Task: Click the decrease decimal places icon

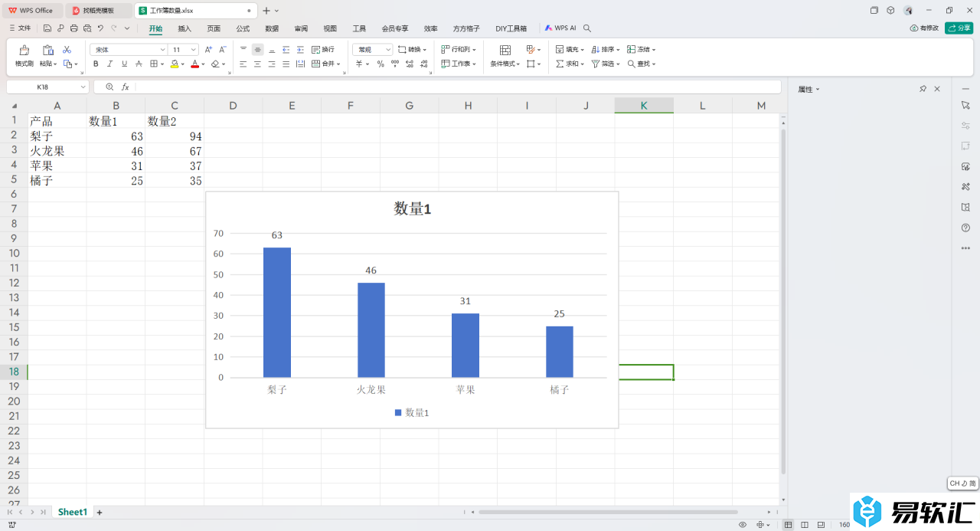Action: coord(423,64)
